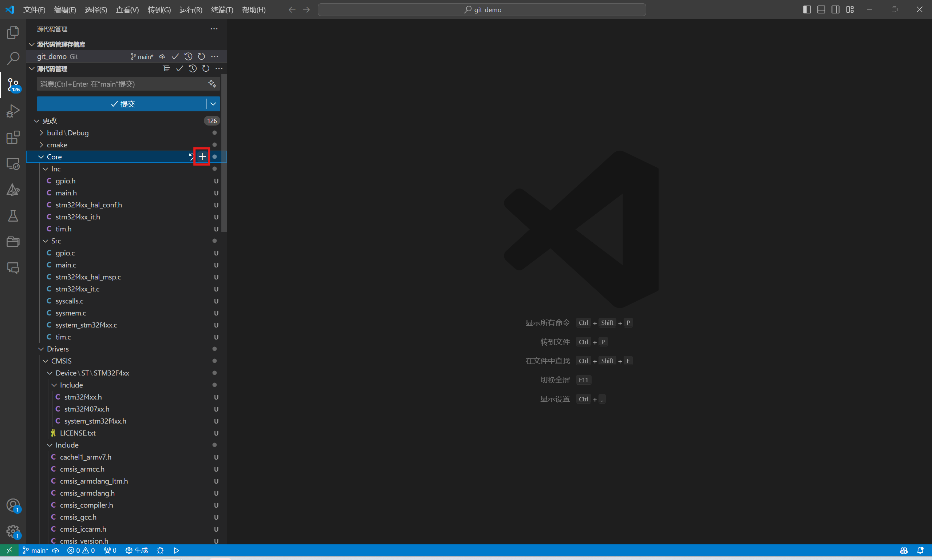Discard changes in Core folder

(191, 156)
